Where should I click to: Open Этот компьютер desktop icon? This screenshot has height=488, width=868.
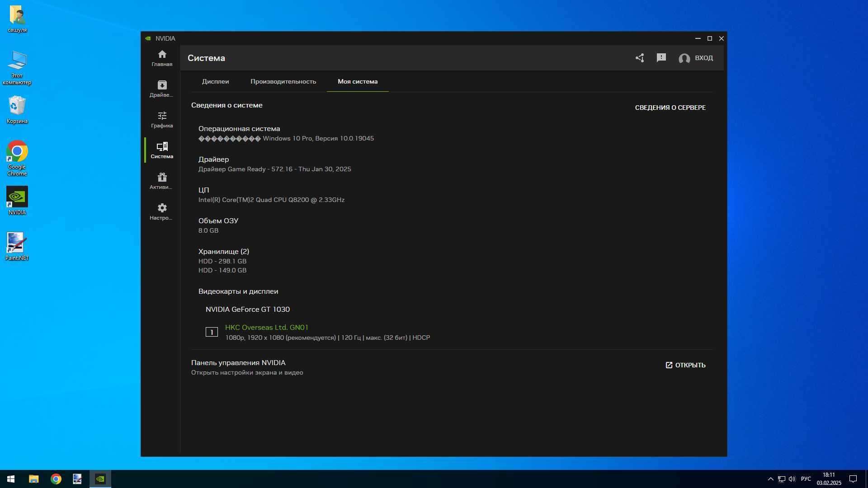[17, 68]
